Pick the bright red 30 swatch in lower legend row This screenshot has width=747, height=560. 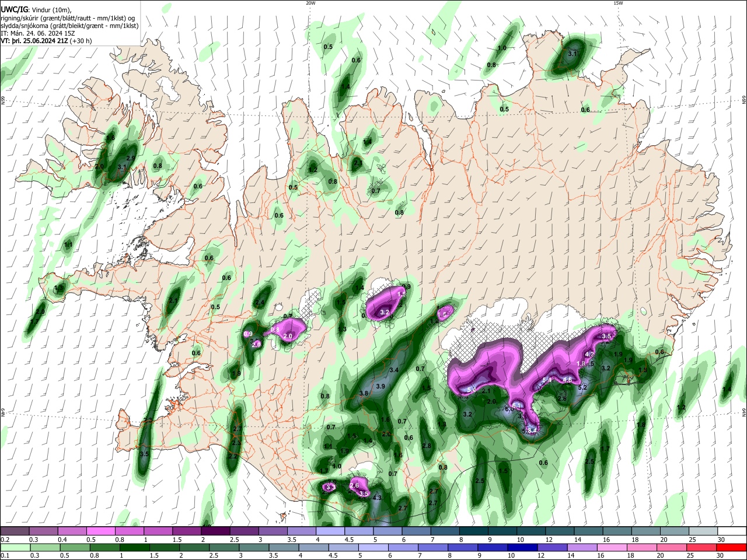(x=731, y=547)
